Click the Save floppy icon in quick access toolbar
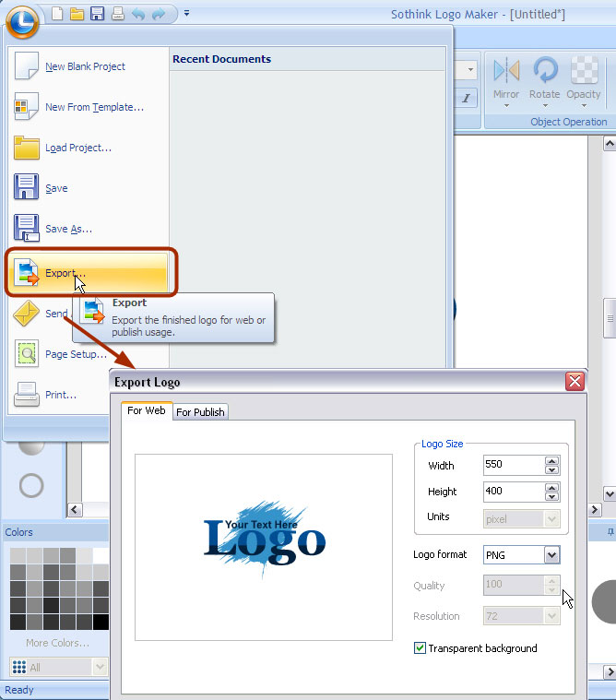This screenshot has width=616, height=700. pos(98,14)
